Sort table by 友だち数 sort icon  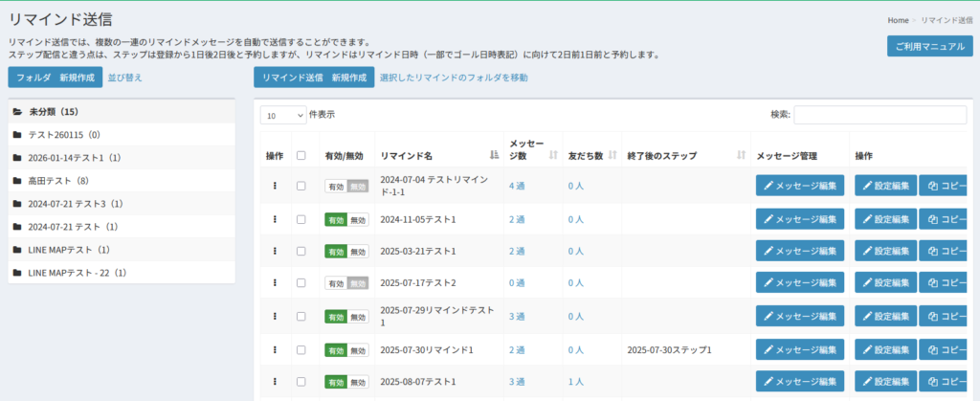tap(611, 155)
